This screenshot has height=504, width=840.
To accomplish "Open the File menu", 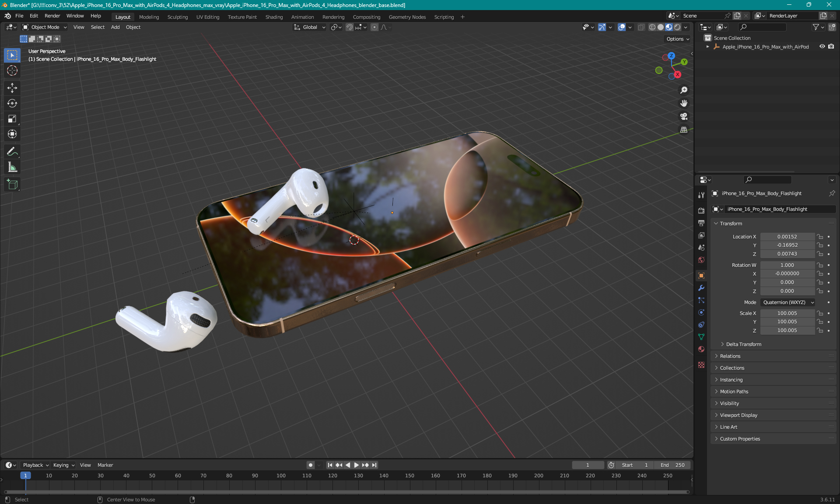I will 19,16.
